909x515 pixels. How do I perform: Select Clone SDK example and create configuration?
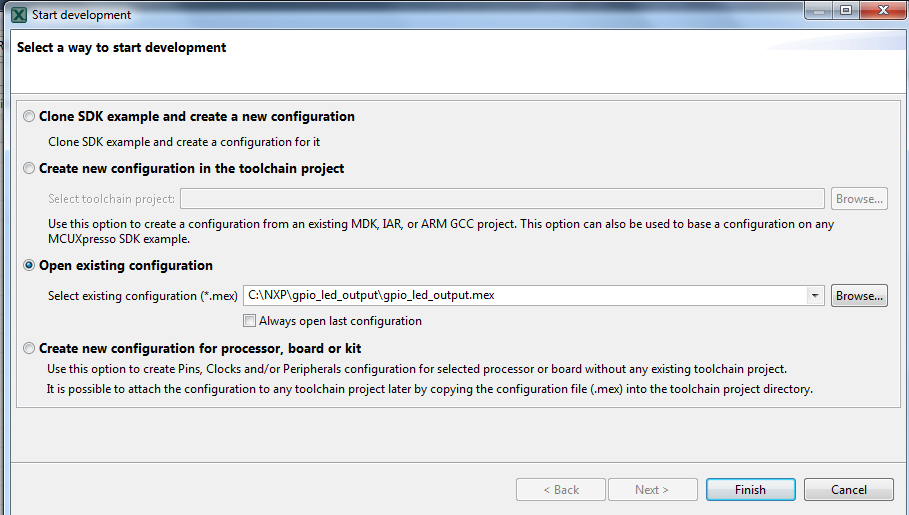29,117
